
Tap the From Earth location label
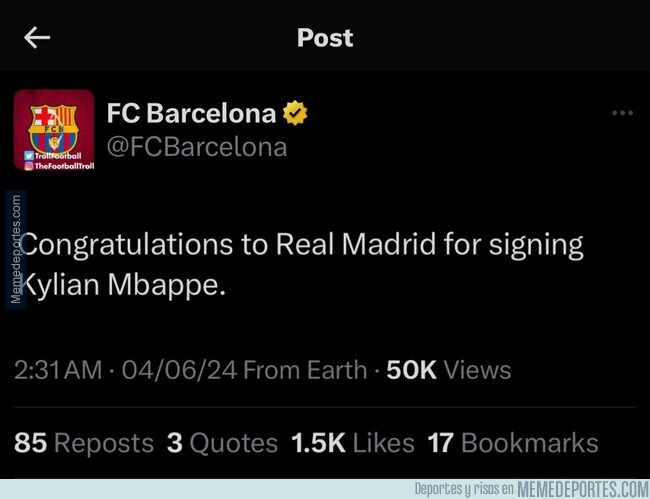coord(305,370)
